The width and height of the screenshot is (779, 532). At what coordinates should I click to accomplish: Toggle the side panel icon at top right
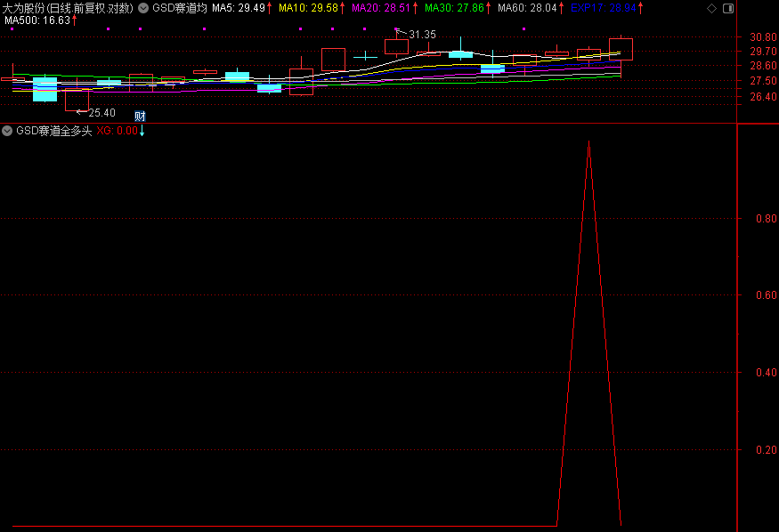click(727, 8)
